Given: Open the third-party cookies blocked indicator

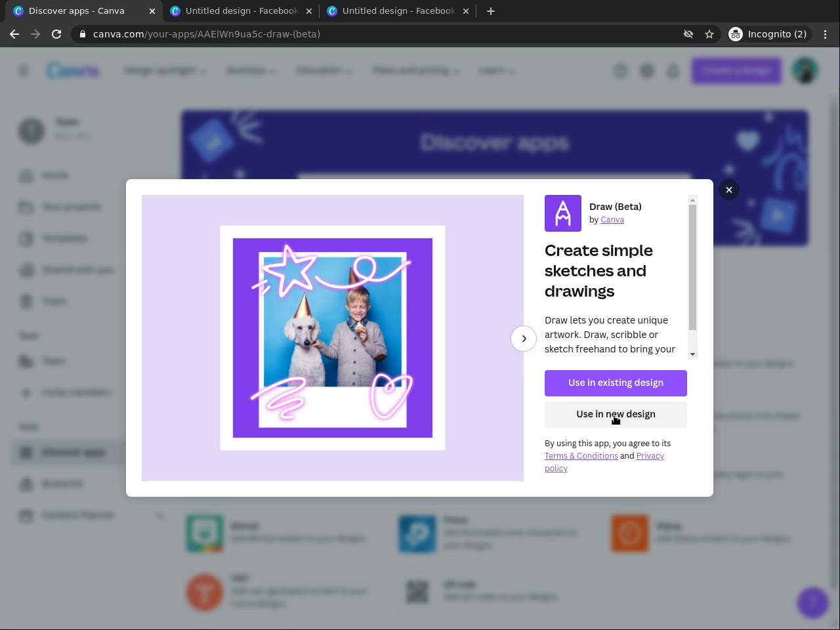Looking at the screenshot, I should (x=688, y=34).
